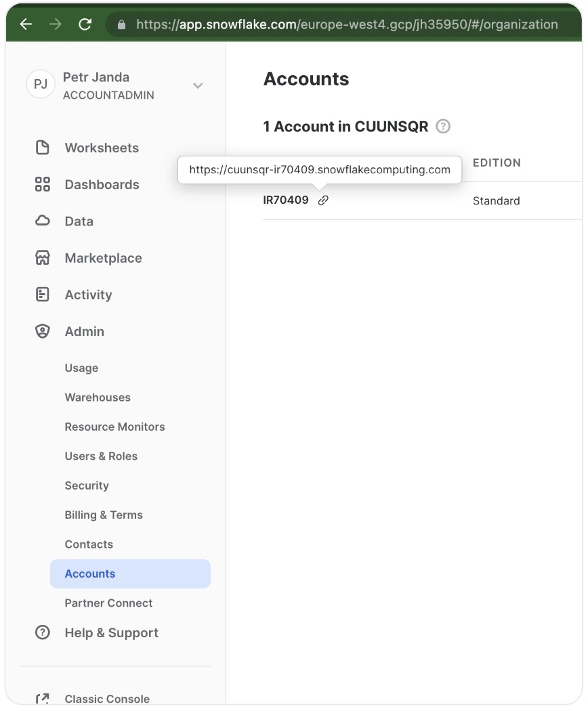This screenshot has width=588, height=711.
Task: Open Resource Monitors under Admin
Action: point(114,427)
